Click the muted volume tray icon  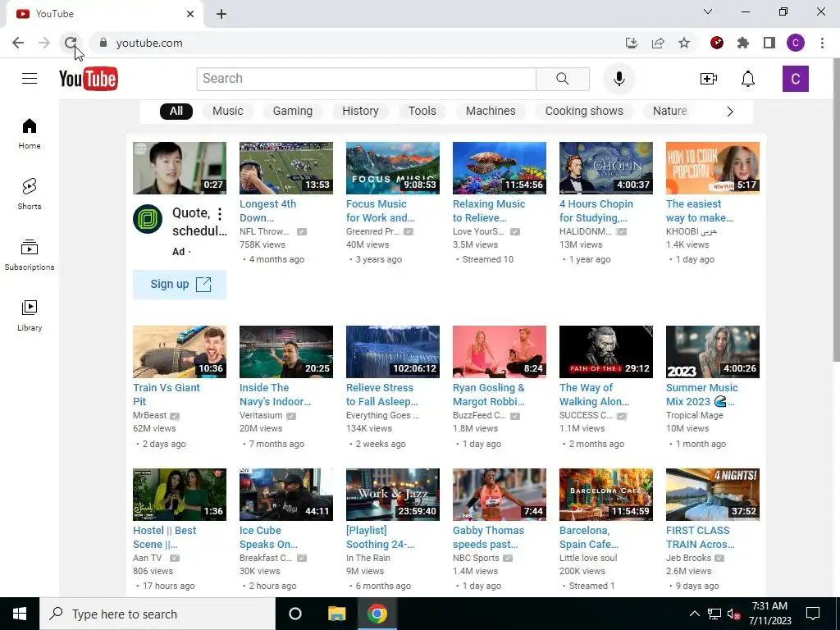[x=734, y=614]
